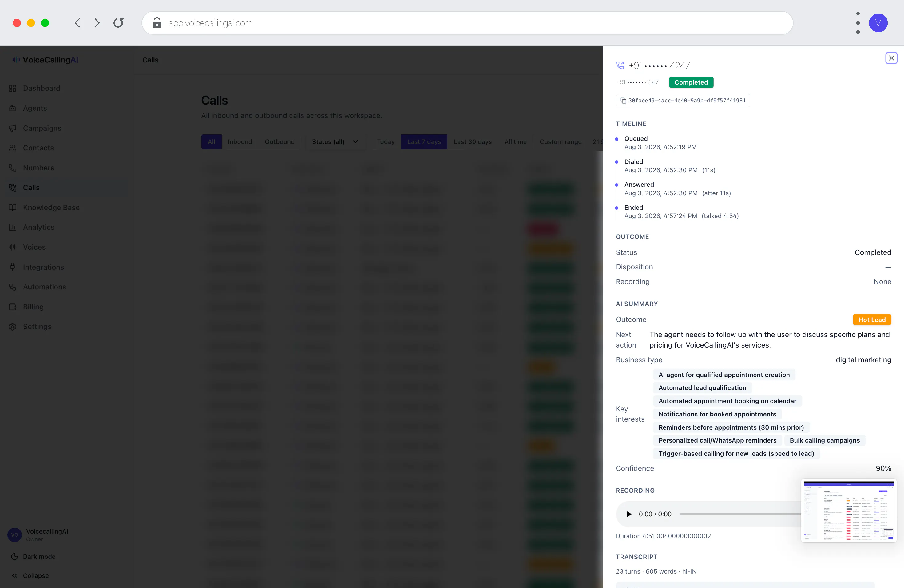Viewport: 904px width, 588px height.
Task: Select the All time range
Action: coord(515,142)
